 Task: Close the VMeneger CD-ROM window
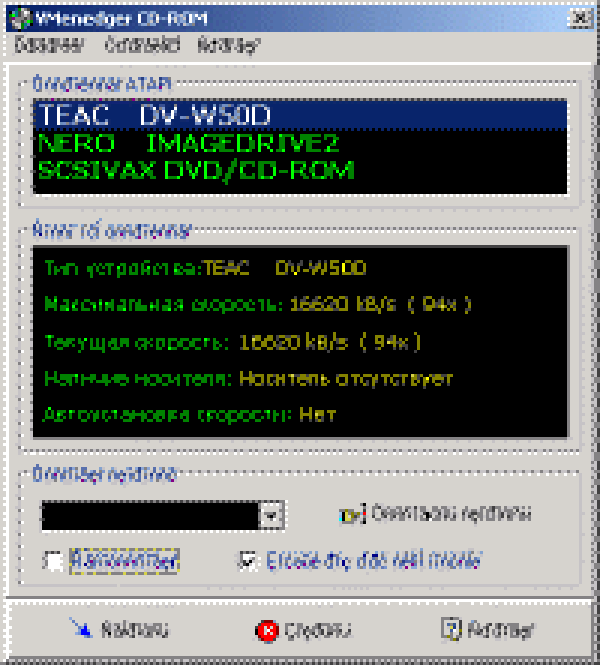[x=580, y=18]
